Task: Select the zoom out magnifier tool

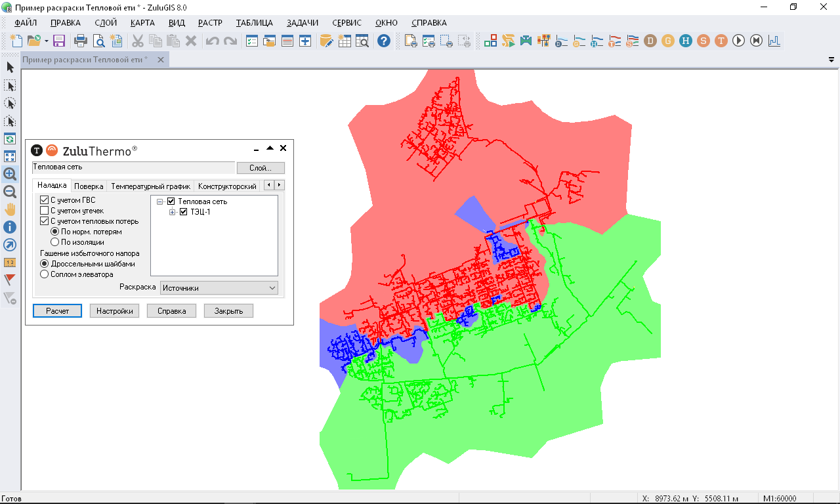Action: [10, 192]
